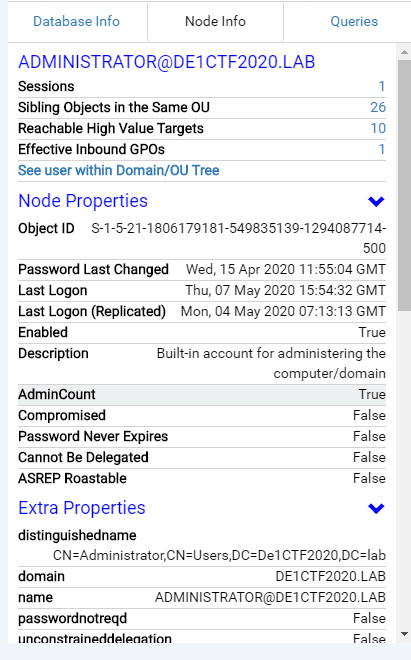
Task: Click See user within Domain/OU Tree link
Action: click(x=118, y=170)
